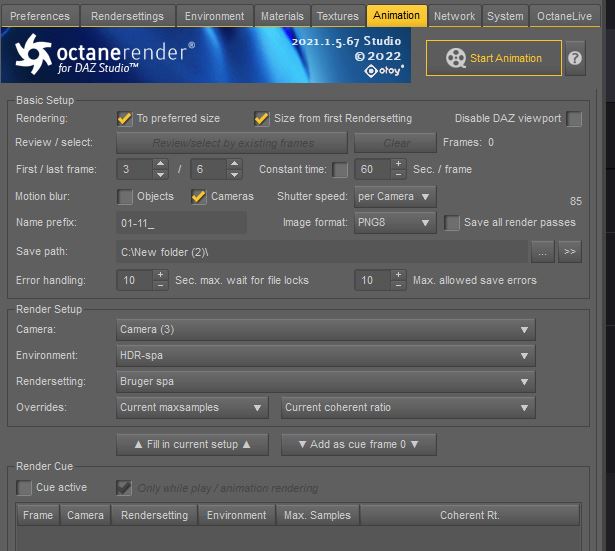Select the Textures tab

click(x=338, y=16)
